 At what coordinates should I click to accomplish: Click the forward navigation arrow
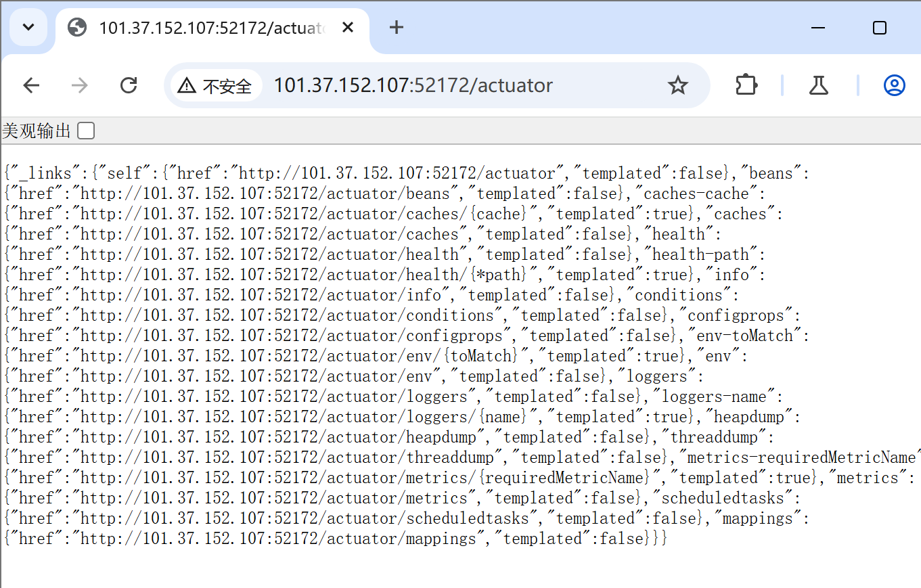[80, 85]
